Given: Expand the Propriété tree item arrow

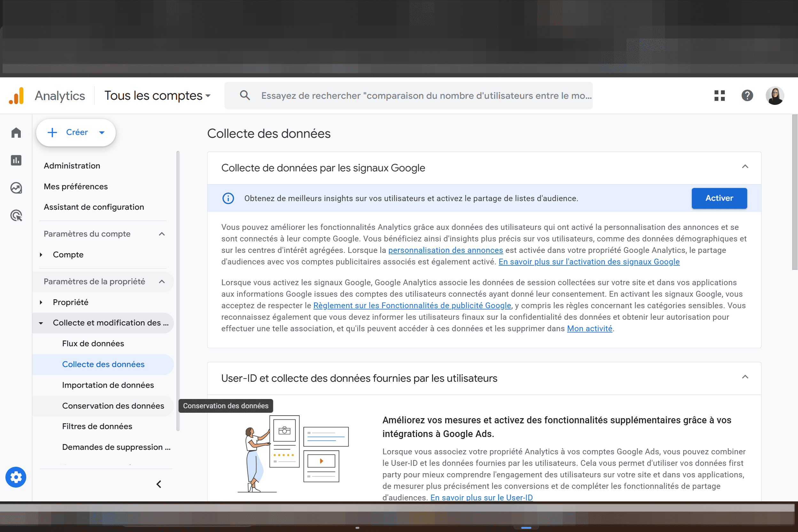Looking at the screenshot, I should 41,302.
